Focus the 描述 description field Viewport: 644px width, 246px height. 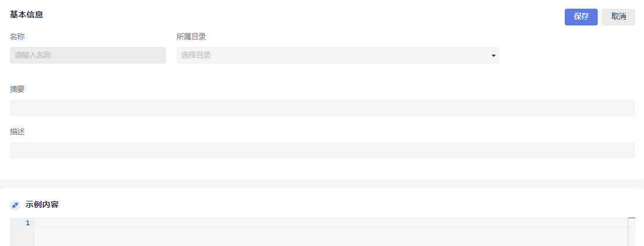(322, 150)
